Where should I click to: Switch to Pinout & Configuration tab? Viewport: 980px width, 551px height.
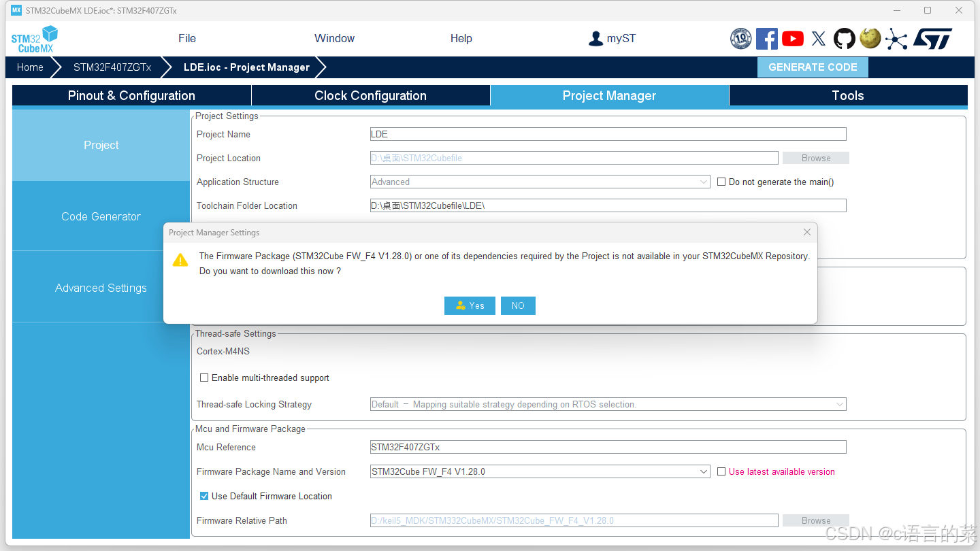click(131, 95)
